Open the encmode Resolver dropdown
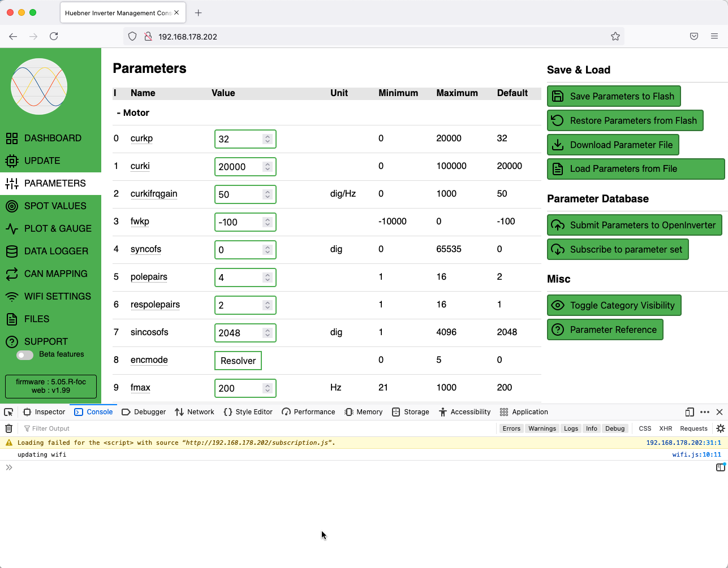 [x=238, y=361]
